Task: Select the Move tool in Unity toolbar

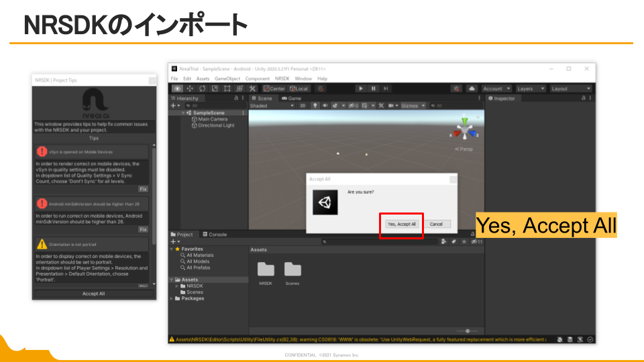Action: (x=190, y=88)
